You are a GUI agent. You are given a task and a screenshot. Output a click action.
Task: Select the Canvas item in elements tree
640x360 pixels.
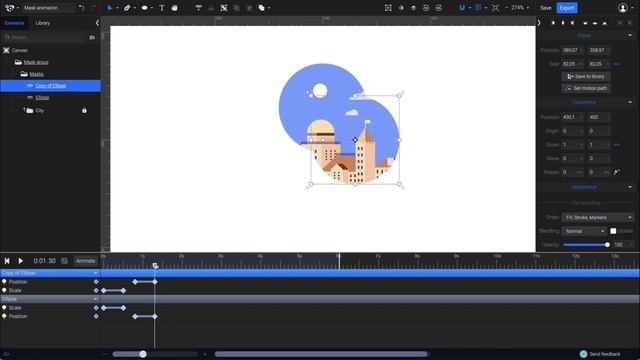[x=20, y=50]
